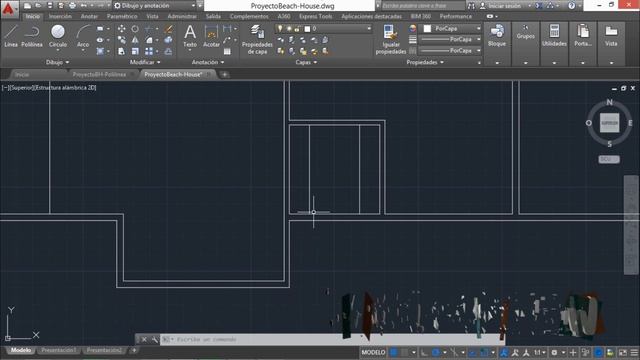This screenshot has height=360, width=640.
Task: Toggle object snap tracking in status bar
Action: tap(473, 352)
